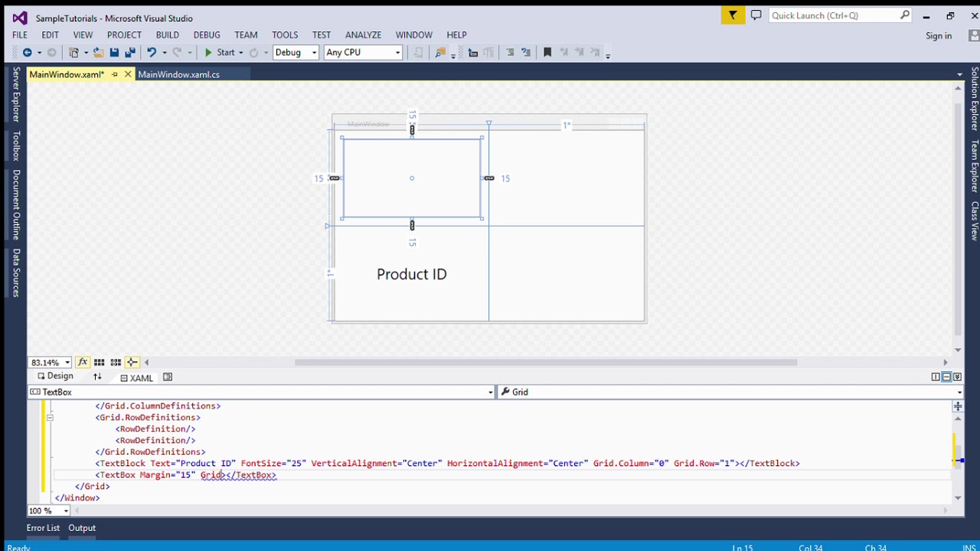Click the Navigate Backward toolbar icon

[27, 52]
